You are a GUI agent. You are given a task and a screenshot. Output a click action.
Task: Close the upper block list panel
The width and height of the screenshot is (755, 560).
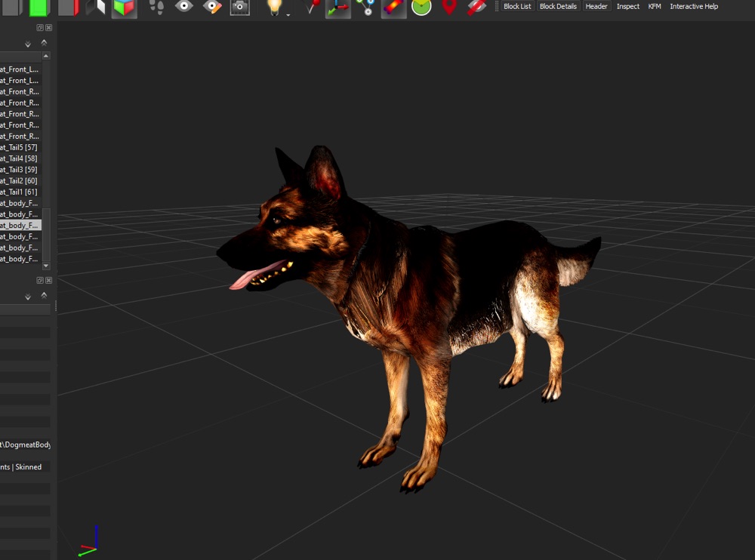pyautogui.click(x=48, y=28)
